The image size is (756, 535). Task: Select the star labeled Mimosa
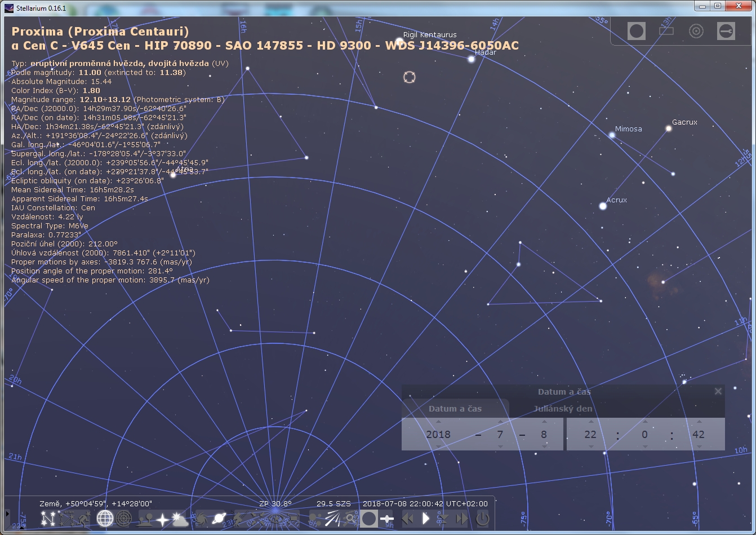pyautogui.click(x=612, y=135)
